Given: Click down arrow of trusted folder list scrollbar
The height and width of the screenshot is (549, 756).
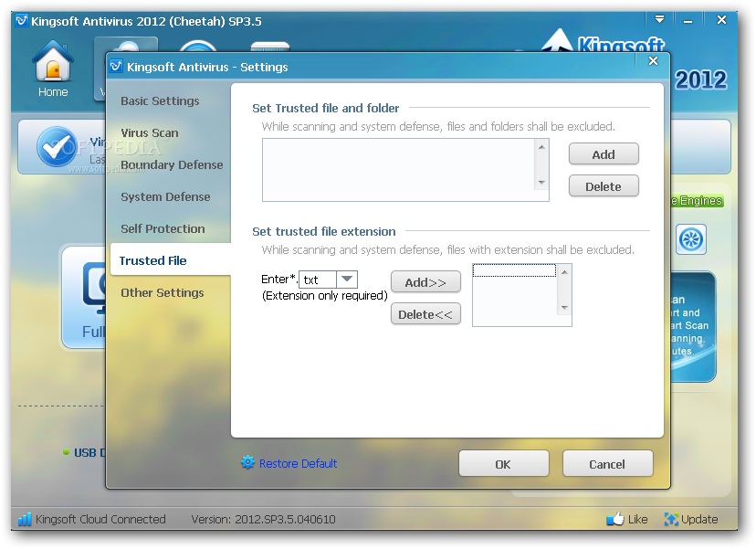Looking at the screenshot, I should point(542,183).
